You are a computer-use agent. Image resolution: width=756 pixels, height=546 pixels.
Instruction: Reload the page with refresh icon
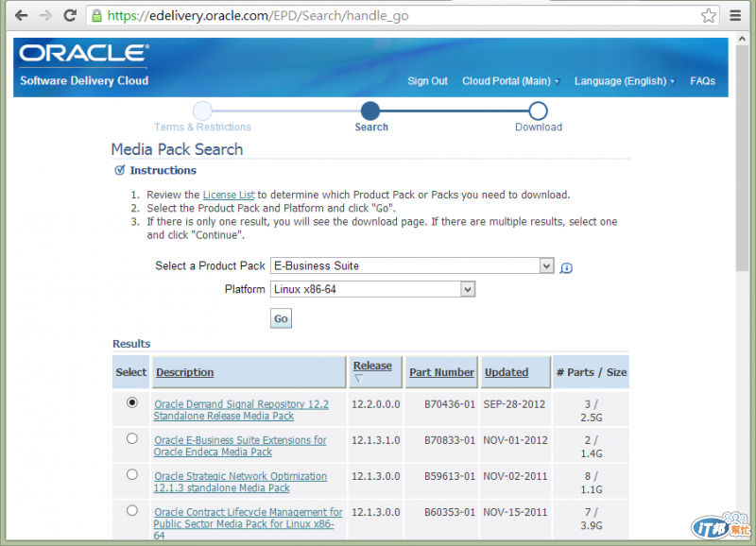70,15
